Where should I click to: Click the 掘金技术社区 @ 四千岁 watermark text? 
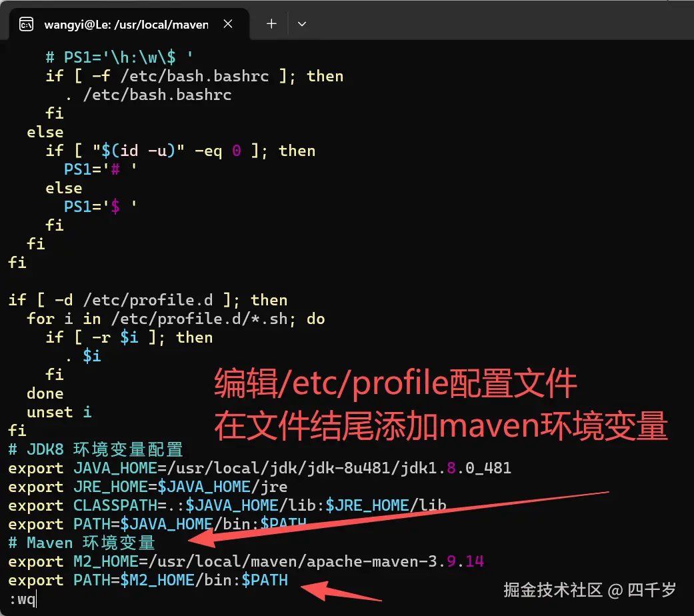[589, 585]
